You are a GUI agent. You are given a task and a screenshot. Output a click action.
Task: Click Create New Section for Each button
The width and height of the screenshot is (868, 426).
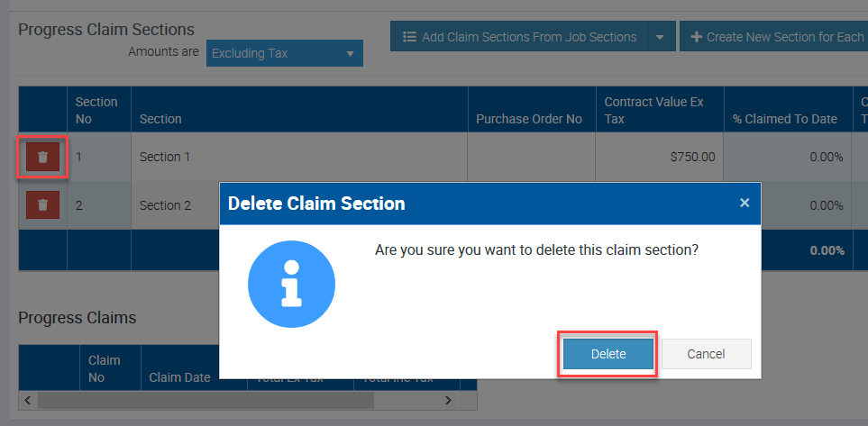click(775, 37)
